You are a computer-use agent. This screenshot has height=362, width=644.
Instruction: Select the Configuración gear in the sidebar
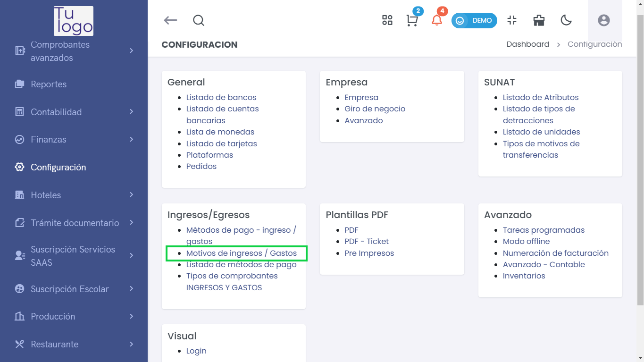(x=58, y=167)
